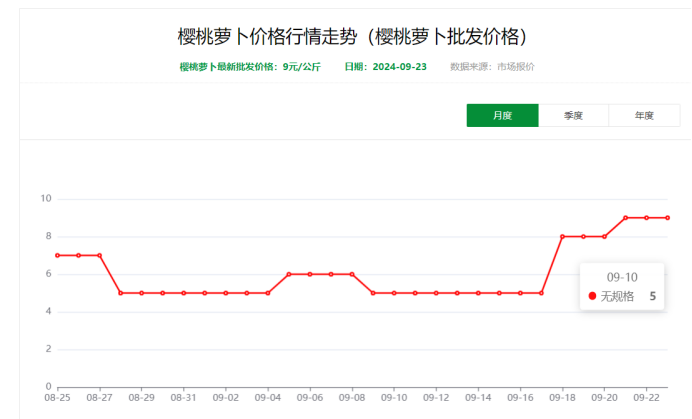Click the last data point at value 9
Screen dimensions: 692x419
pyautogui.click(x=667, y=218)
